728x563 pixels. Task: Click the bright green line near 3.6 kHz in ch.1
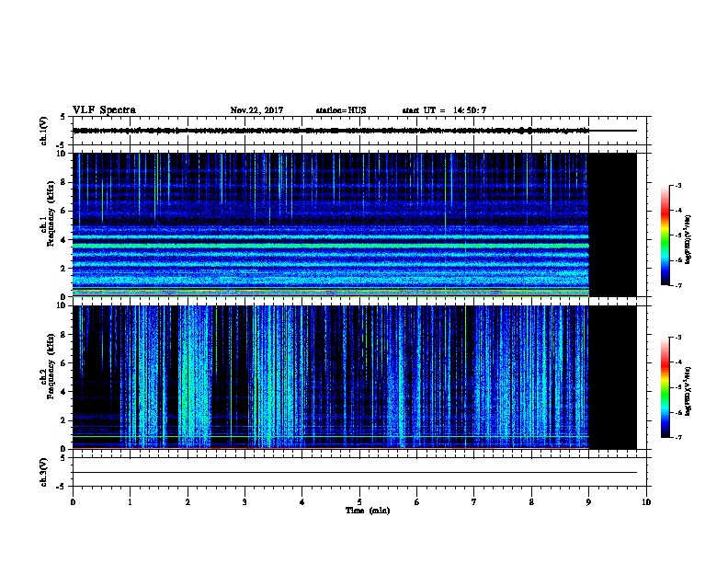331,245
